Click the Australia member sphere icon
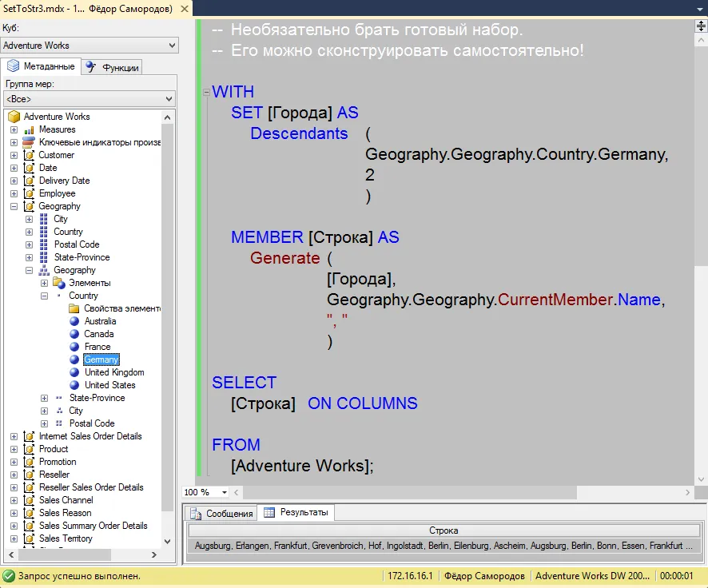This screenshot has width=708, height=588. [x=74, y=321]
